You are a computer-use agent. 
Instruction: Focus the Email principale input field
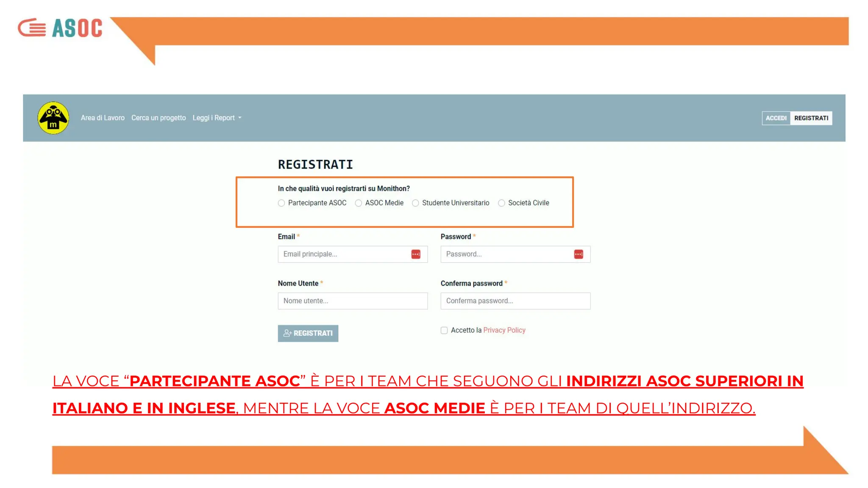(353, 254)
